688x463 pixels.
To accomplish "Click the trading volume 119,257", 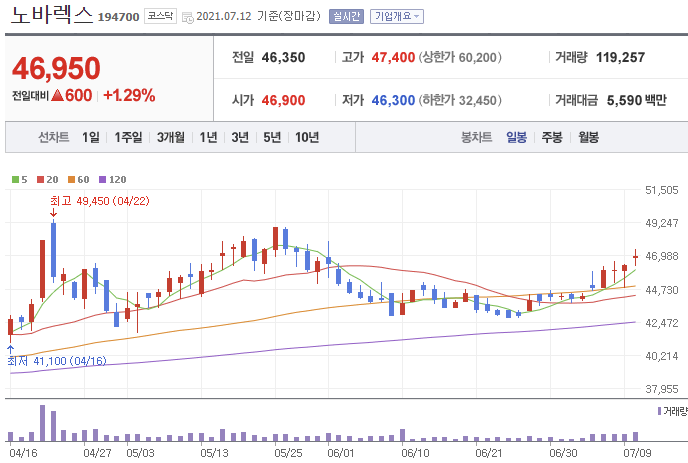I will (620, 57).
